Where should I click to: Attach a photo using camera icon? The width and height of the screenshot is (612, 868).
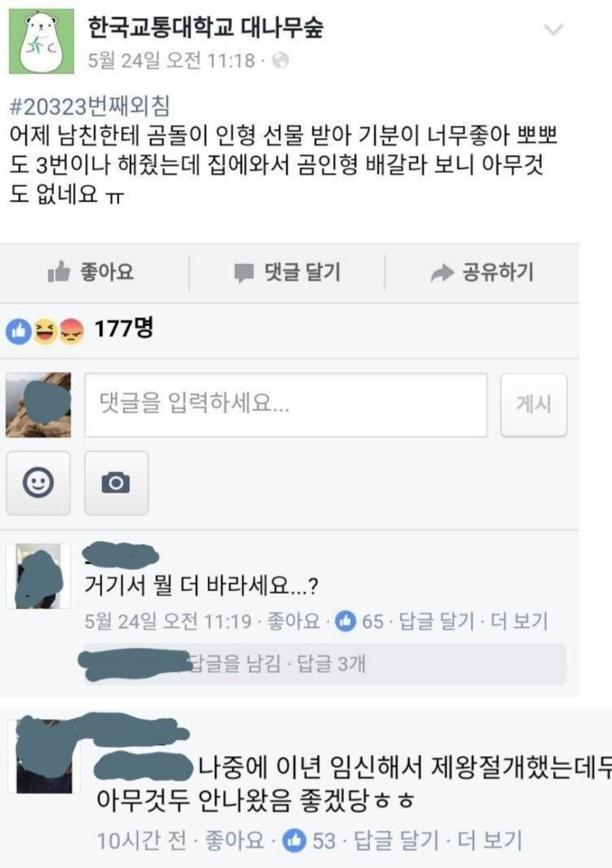116,483
